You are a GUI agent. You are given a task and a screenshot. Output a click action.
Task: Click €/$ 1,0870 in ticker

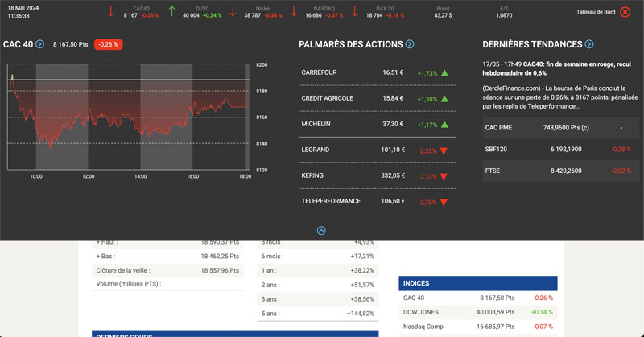coord(504,12)
